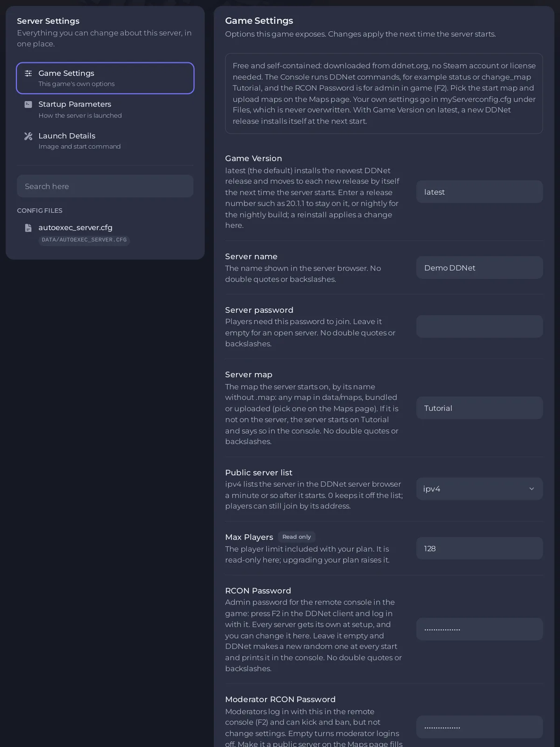The width and height of the screenshot is (560, 747).
Task: Focus the Search here box
Action: click(x=105, y=186)
